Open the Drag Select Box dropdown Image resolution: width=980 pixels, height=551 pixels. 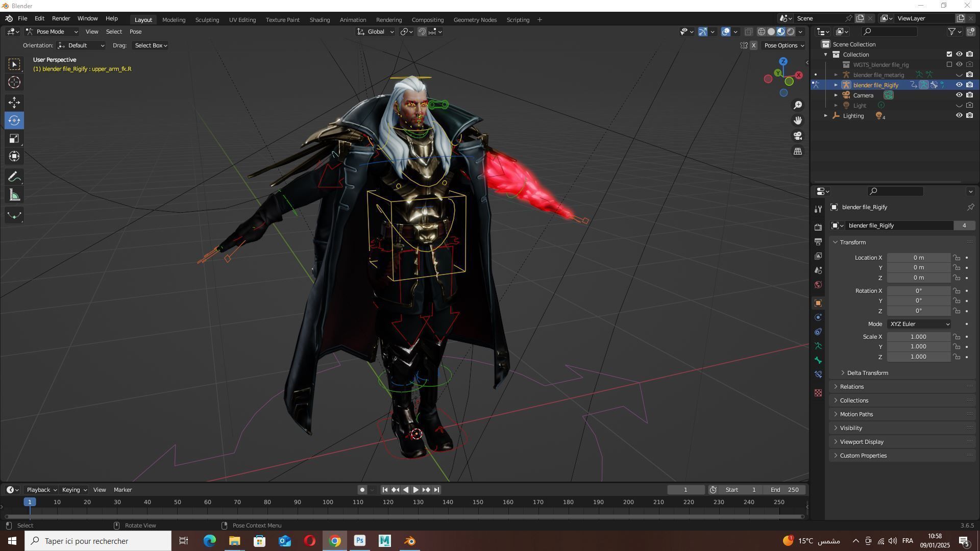[x=151, y=45]
